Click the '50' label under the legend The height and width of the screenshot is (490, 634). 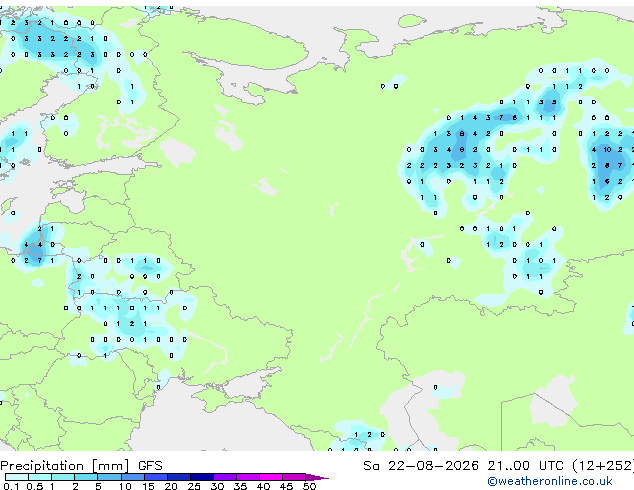310,486
